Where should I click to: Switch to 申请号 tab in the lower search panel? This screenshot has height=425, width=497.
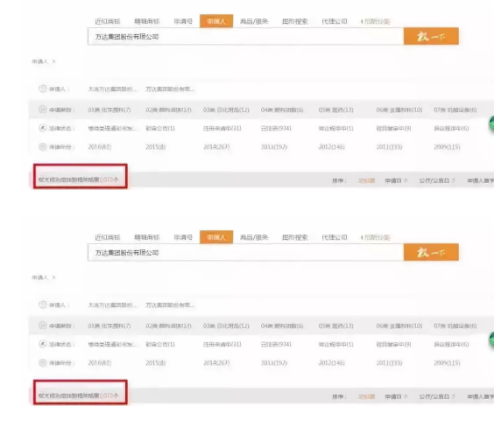pos(183,237)
